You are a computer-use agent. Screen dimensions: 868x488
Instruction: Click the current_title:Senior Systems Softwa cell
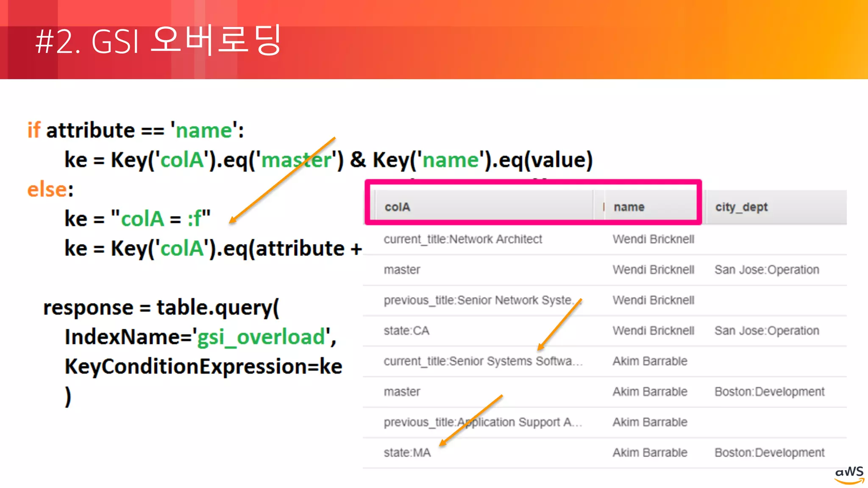pos(483,361)
